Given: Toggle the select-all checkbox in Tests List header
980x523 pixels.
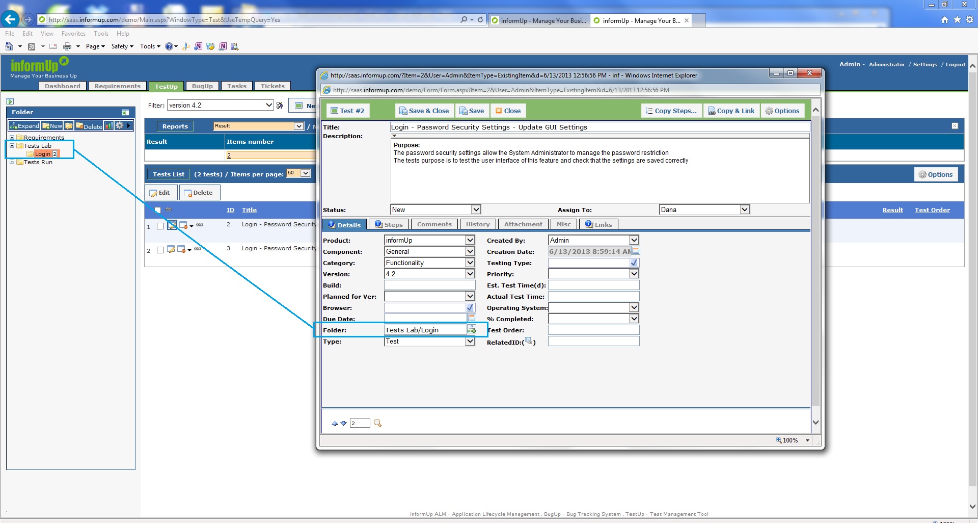Looking at the screenshot, I should (157, 210).
